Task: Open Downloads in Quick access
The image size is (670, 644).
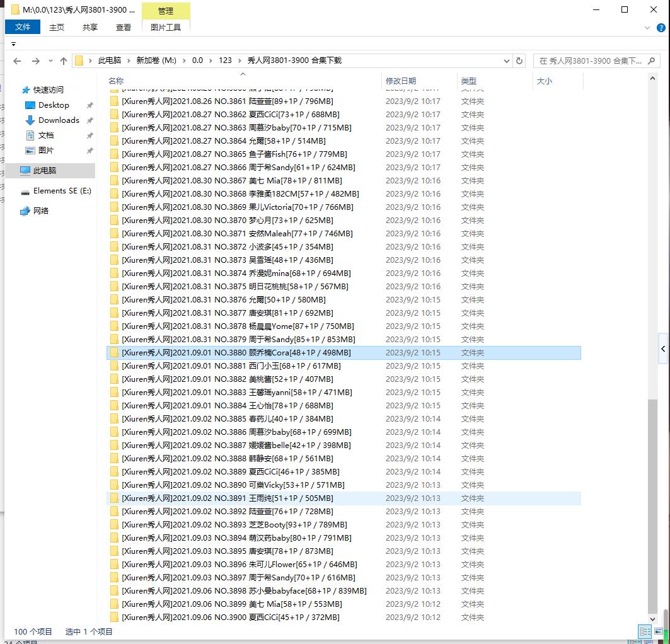Action: point(59,120)
